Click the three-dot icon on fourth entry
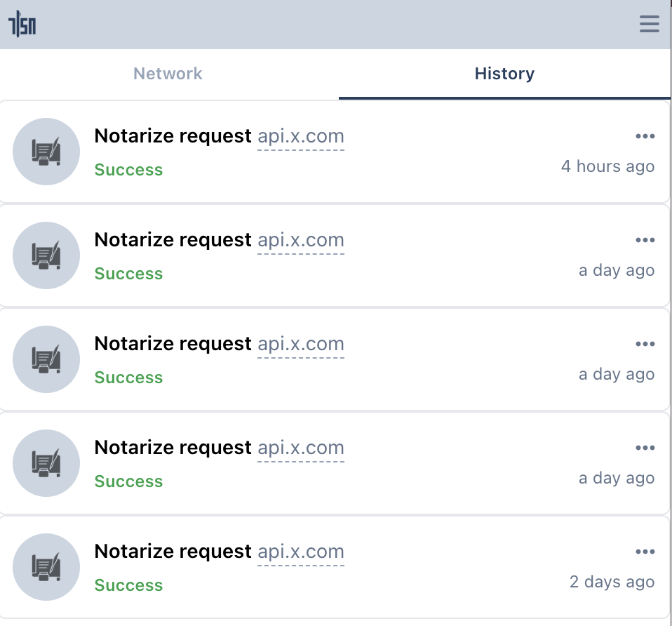This screenshot has width=672, height=626. [x=645, y=447]
